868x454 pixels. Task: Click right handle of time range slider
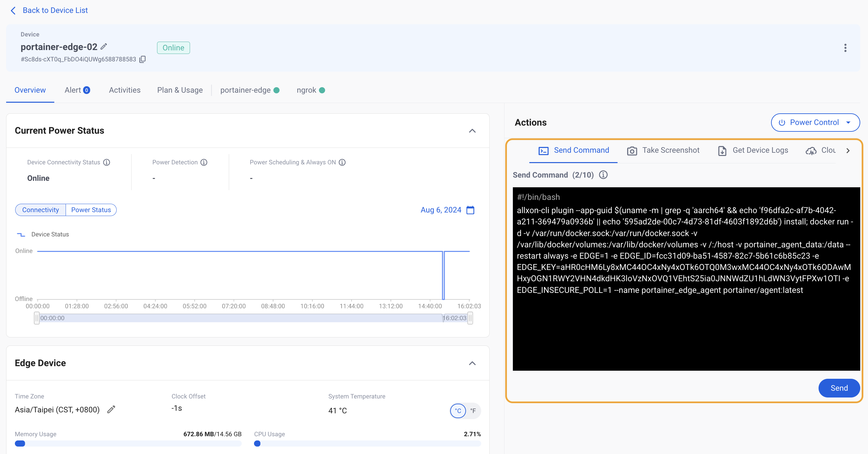tap(470, 318)
